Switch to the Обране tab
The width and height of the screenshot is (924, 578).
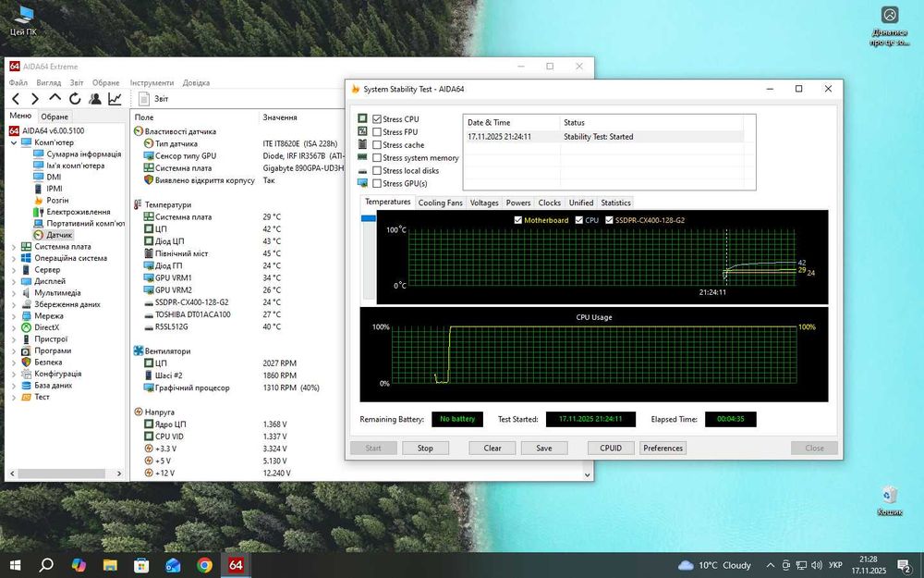click(55, 117)
